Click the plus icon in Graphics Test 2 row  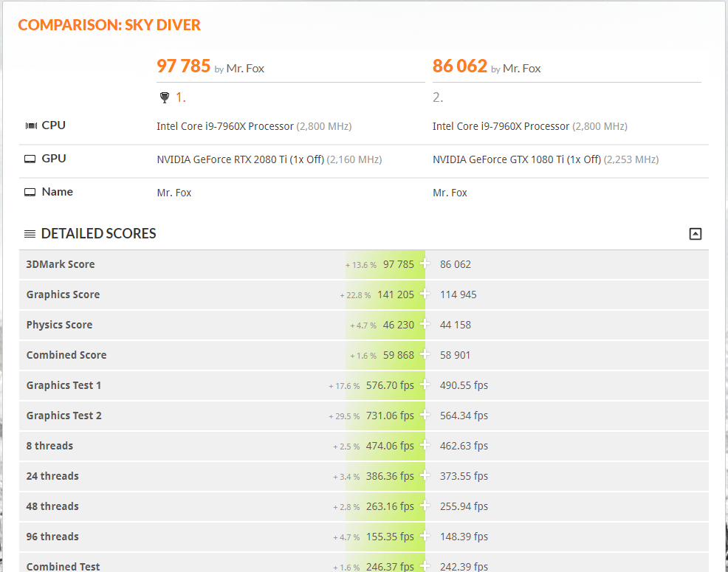coord(425,415)
